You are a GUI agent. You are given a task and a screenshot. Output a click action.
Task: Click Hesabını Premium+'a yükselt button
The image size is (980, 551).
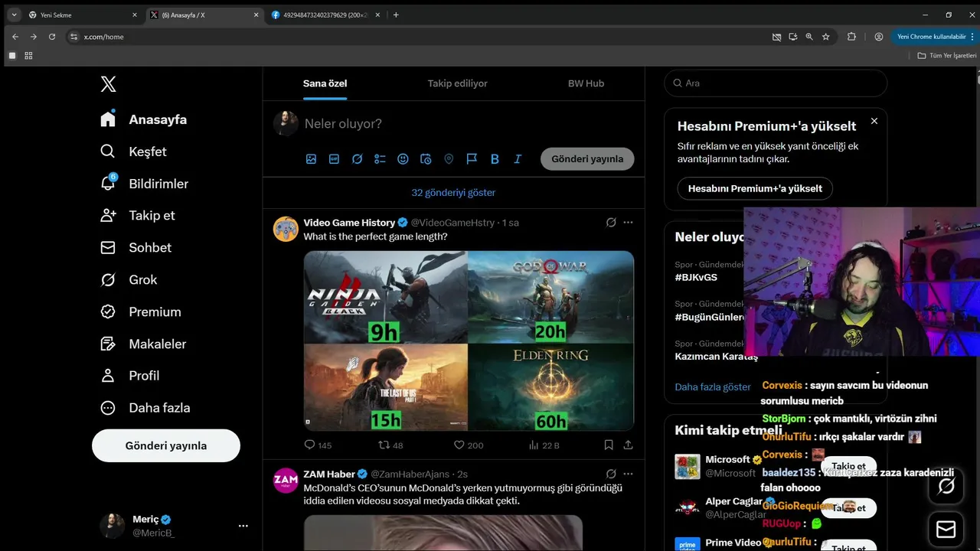click(x=755, y=188)
